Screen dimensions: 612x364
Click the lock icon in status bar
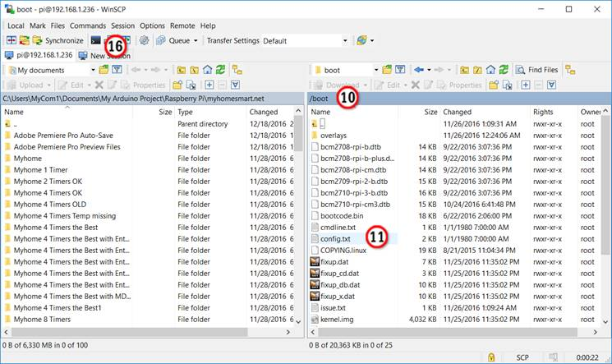491,357
